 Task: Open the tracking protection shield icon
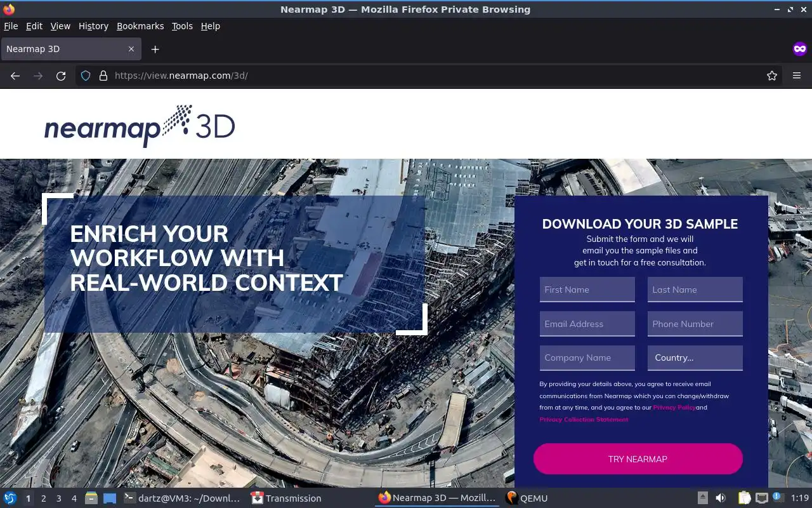86,76
